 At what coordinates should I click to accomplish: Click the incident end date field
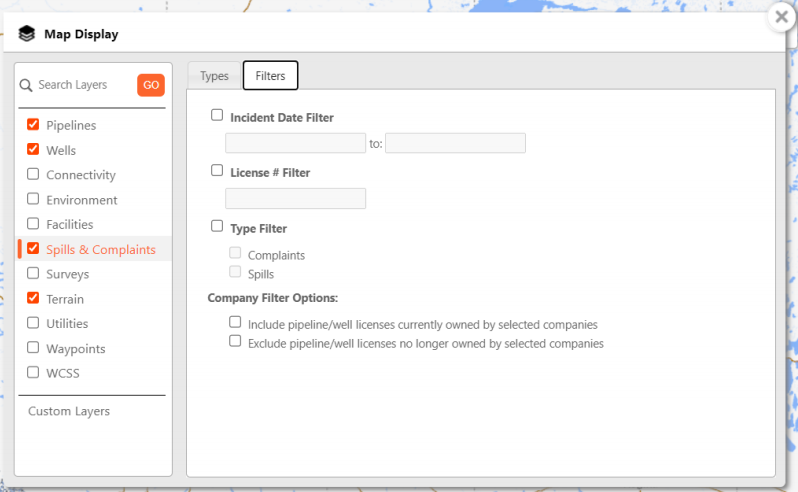455,143
